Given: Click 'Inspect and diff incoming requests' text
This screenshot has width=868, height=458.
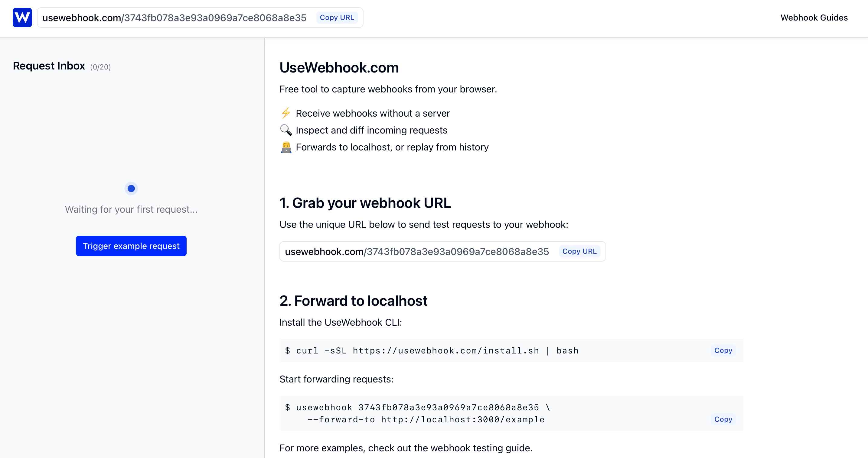Looking at the screenshot, I should point(371,130).
